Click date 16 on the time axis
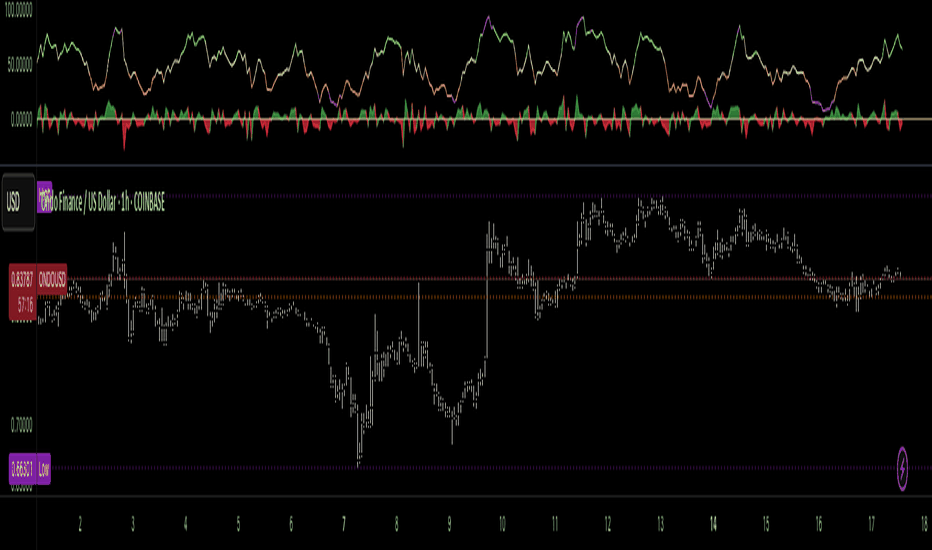The width and height of the screenshot is (932, 550). (x=818, y=524)
